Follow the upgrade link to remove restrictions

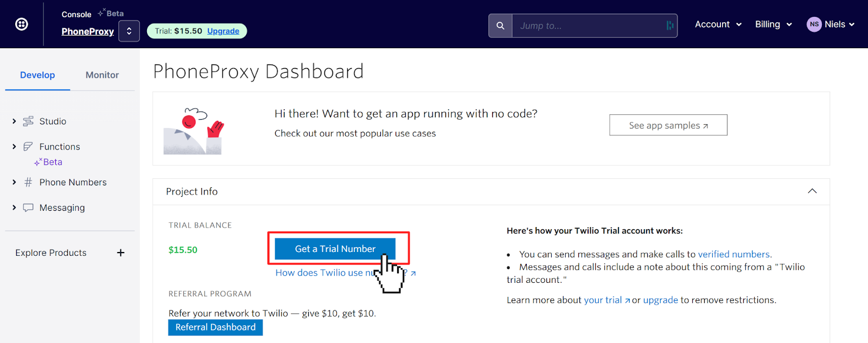point(661,300)
